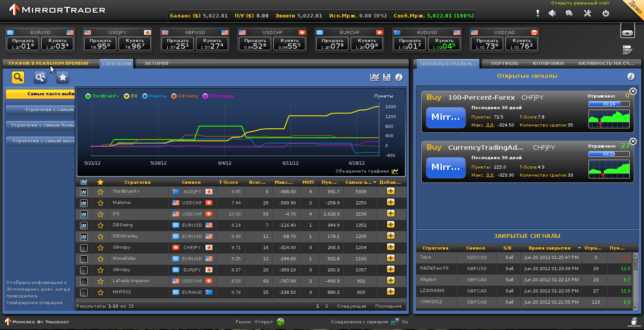
Task: Sort strategies by T-Score column
Action: click(x=229, y=182)
